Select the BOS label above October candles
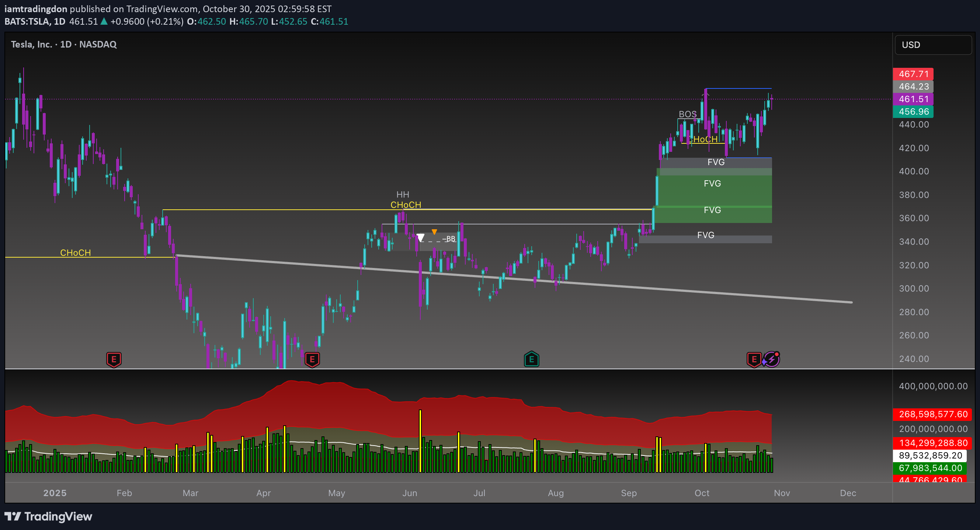The height and width of the screenshot is (530, 980). tap(688, 114)
